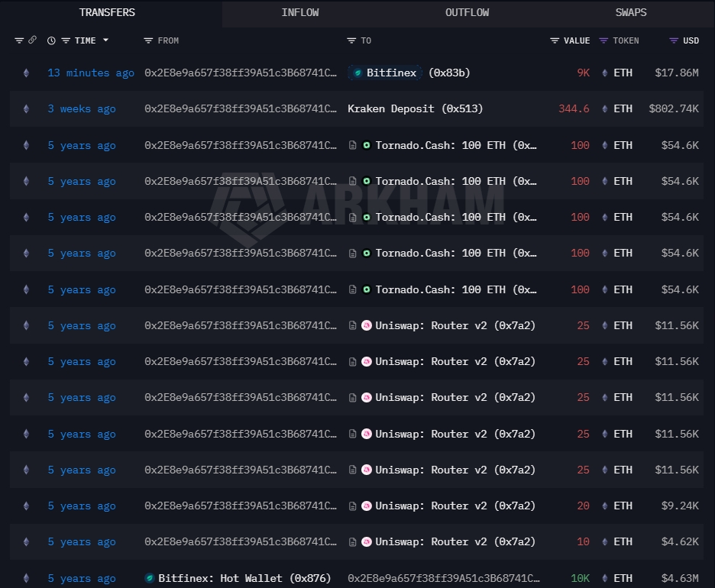The image size is (715, 588).
Task: Toggle TIME sort order arrow
Action: (105, 40)
